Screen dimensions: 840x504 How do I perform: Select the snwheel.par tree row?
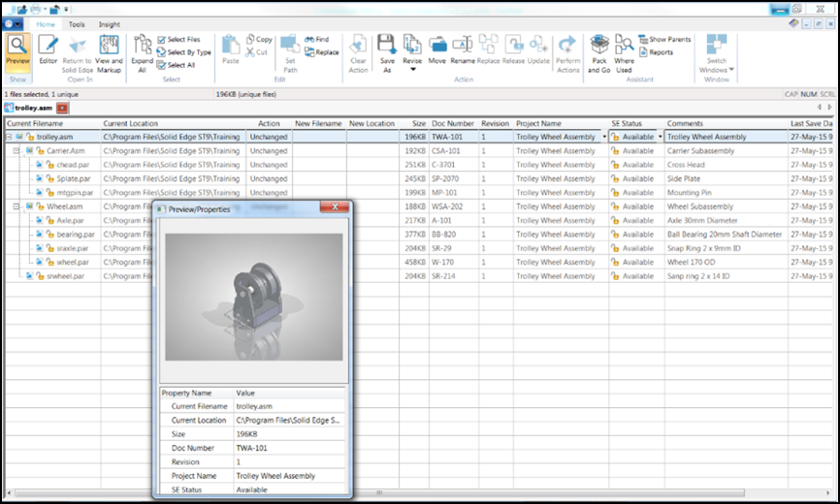point(65,276)
